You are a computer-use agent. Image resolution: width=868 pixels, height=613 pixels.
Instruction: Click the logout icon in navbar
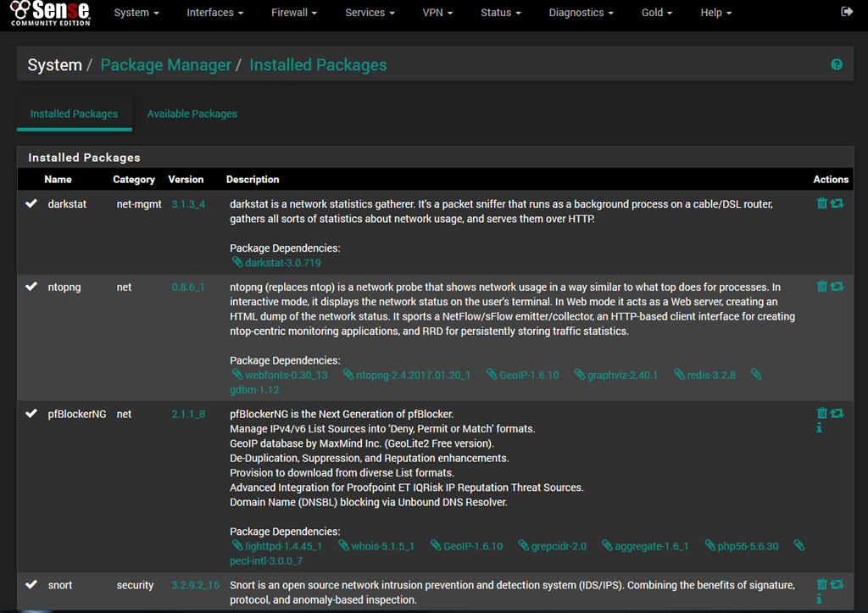(x=847, y=12)
